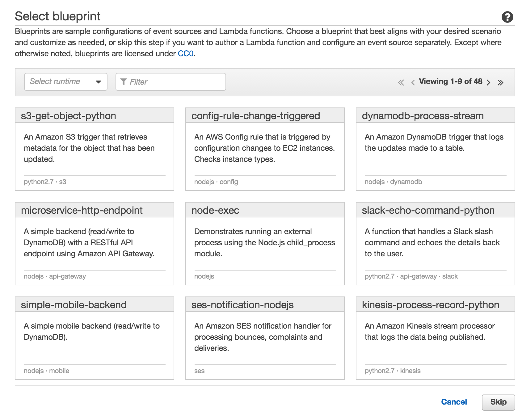This screenshot has width=522, height=420.
Task: Click into the Filter text field
Action: pyautogui.click(x=171, y=82)
